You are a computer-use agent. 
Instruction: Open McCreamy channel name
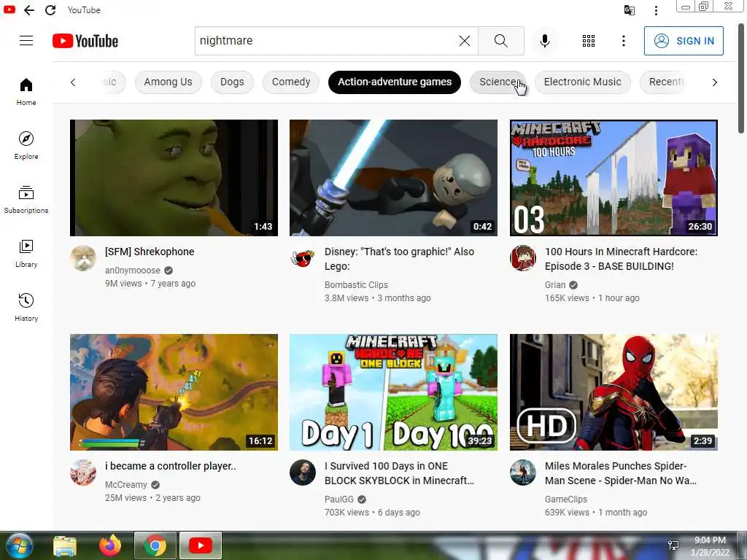pos(125,485)
